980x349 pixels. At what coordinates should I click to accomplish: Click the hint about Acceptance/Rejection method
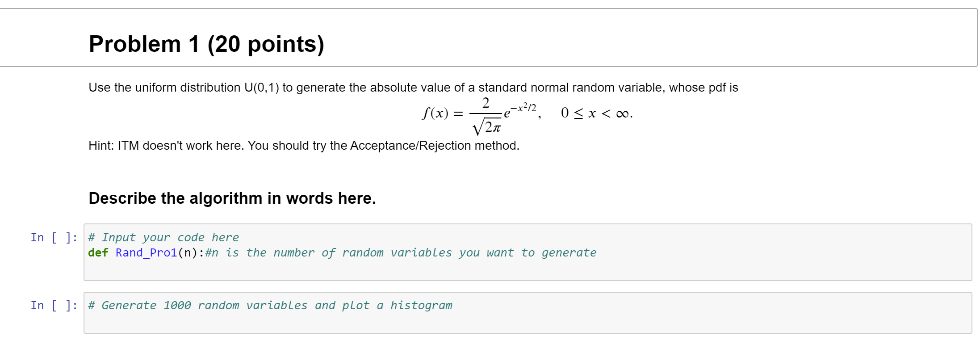pos(304,145)
